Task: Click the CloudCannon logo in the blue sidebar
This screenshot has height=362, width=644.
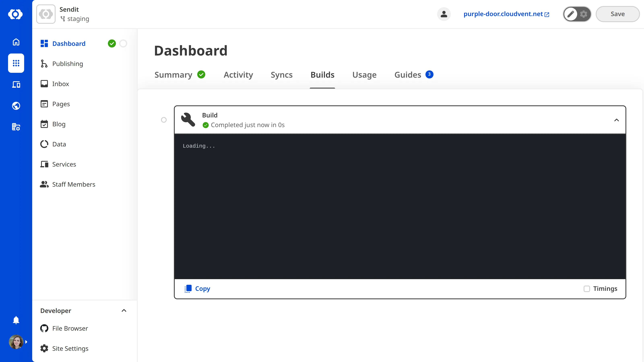Action: 16,14
